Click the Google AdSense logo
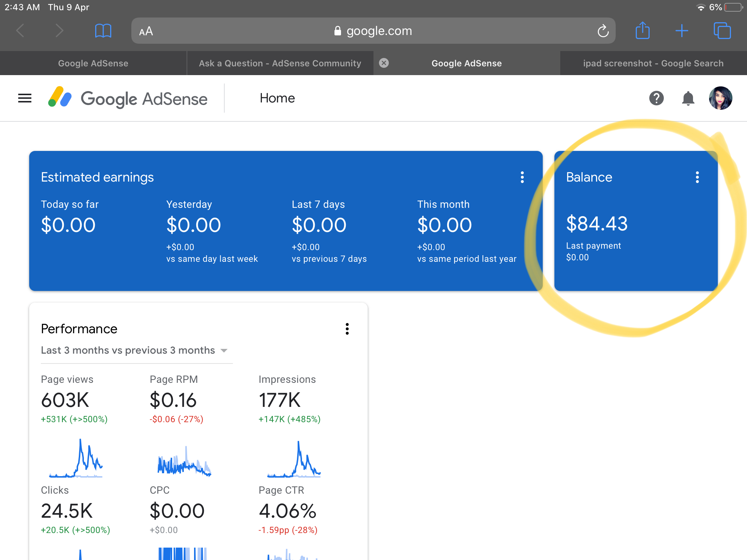 pos(128,98)
